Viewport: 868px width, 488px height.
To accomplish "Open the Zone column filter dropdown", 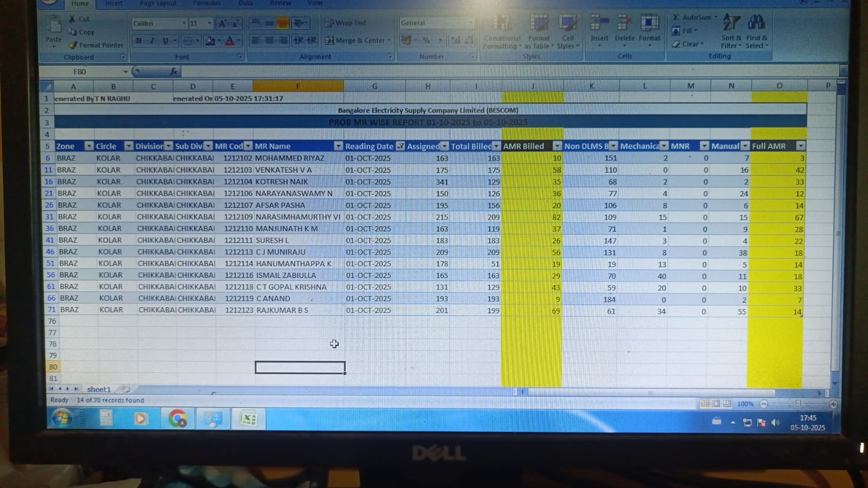I will point(88,146).
